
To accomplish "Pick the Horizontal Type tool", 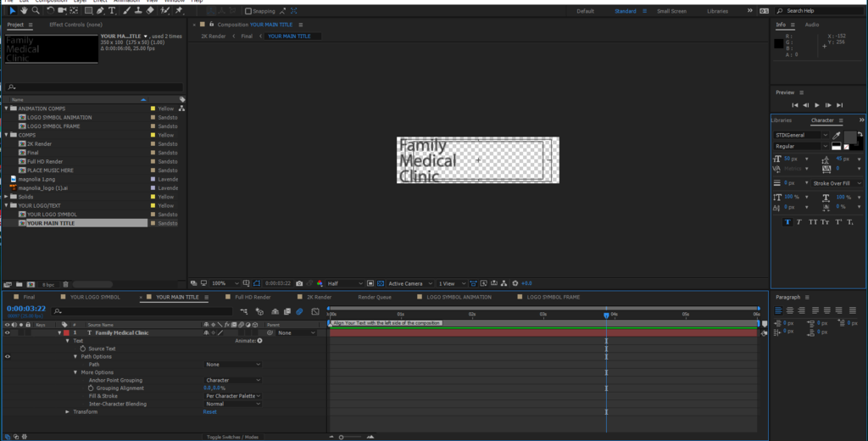I will tap(111, 11).
